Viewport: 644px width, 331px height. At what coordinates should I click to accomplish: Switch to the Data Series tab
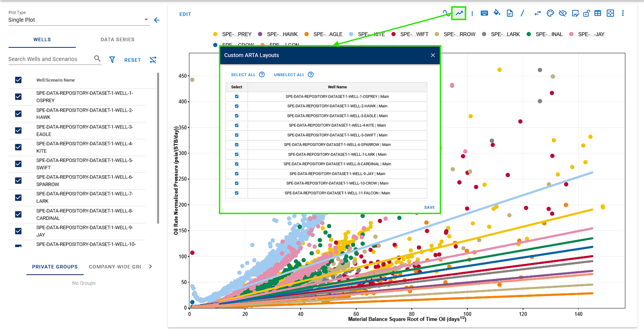tap(118, 39)
